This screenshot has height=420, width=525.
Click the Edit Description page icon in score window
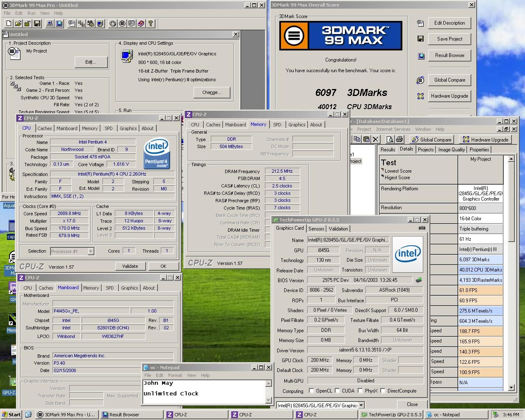click(x=420, y=23)
